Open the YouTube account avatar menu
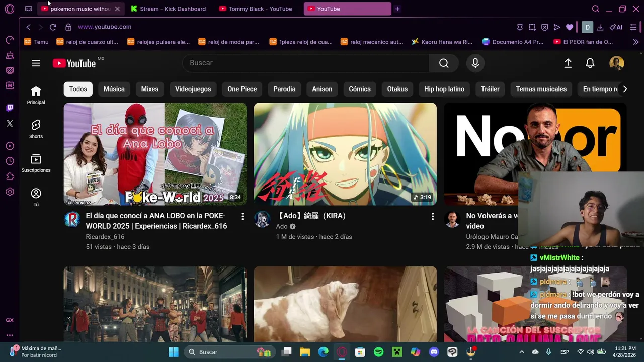Screen dimensions: 644x362 (x=617, y=63)
